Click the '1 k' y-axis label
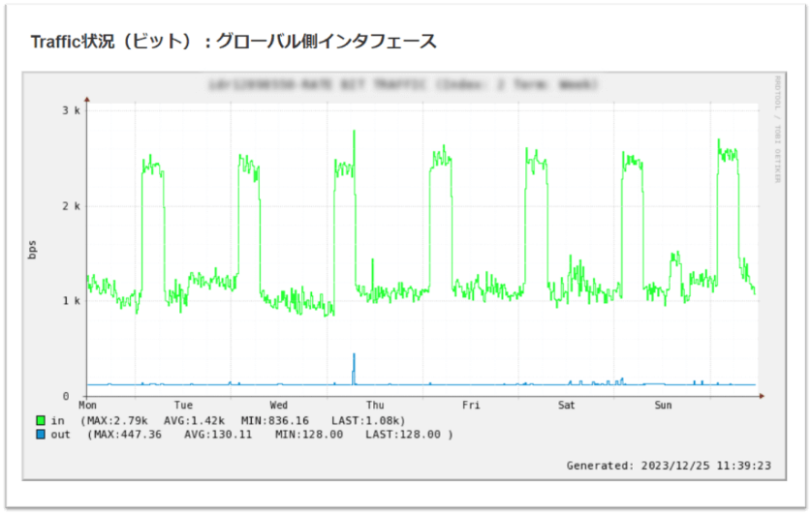 72,301
